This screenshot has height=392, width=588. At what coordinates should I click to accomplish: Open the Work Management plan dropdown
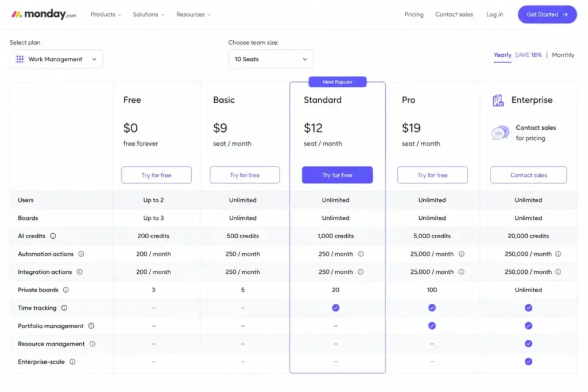pos(56,59)
